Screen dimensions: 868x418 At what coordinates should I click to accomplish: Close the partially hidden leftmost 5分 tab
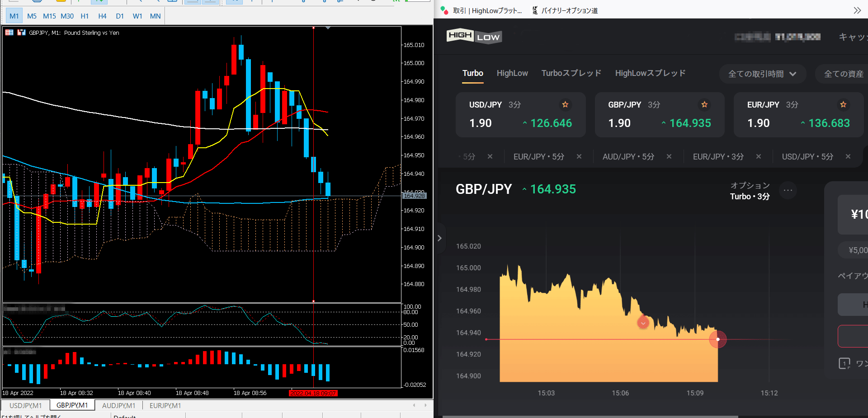coord(490,156)
